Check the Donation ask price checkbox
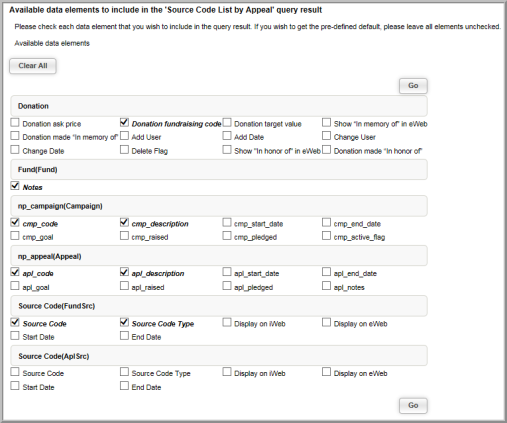 click(x=15, y=123)
